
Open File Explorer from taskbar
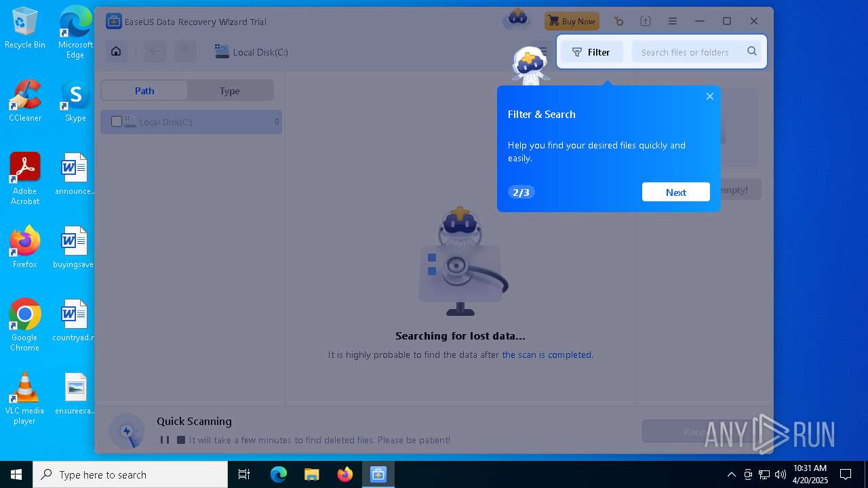[x=311, y=474]
